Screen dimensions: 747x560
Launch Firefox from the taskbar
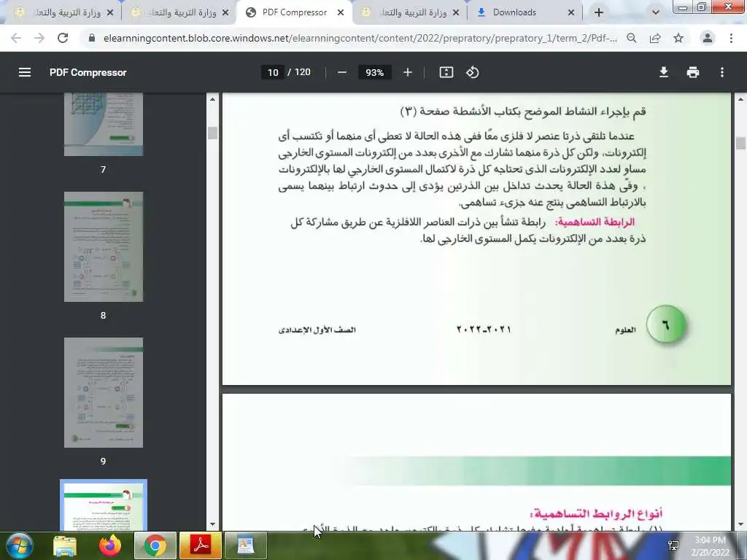tap(110, 545)
